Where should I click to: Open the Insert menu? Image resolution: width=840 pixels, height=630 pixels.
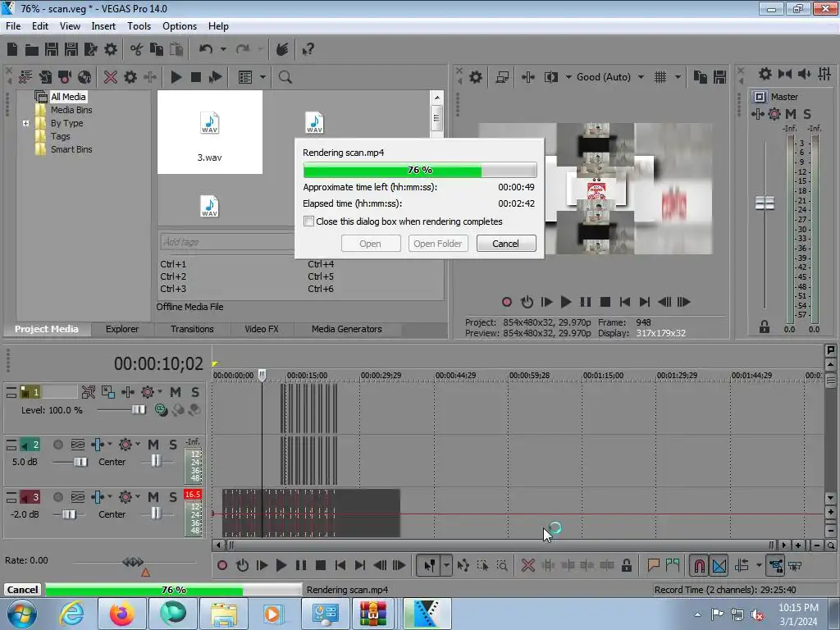(x=103, y=26)
